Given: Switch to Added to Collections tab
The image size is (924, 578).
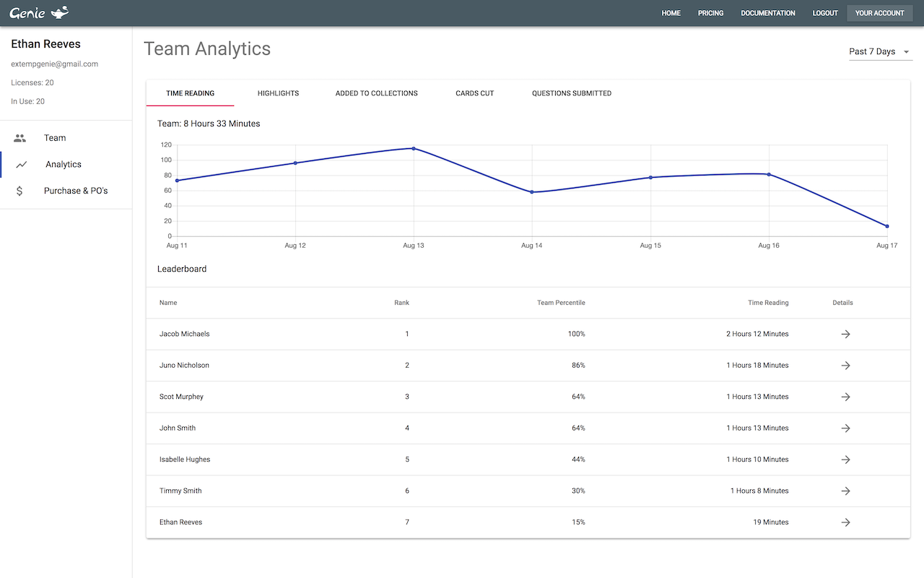Looking at the screenshot, I should point(376,93).
